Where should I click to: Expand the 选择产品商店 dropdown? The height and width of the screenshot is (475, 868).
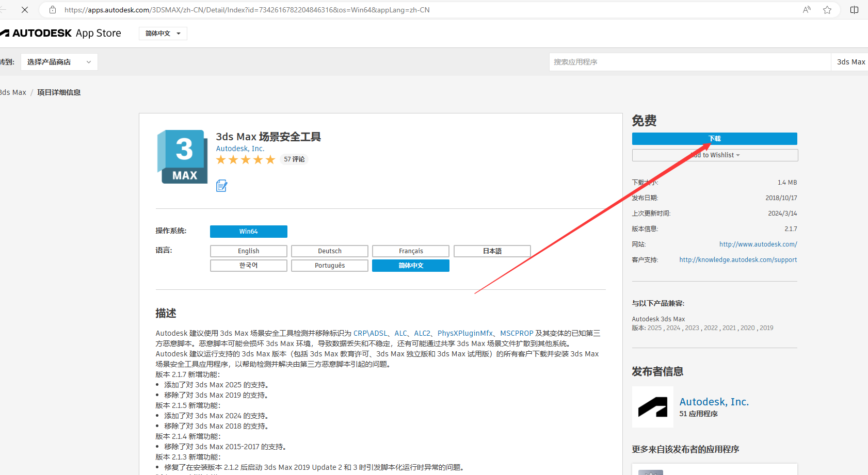(x=59, y=62)
